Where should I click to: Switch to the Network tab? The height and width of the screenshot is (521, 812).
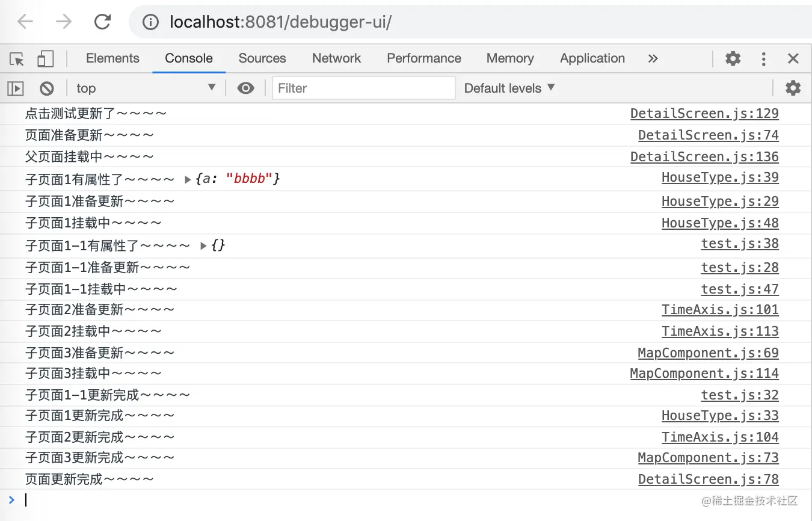[x=336, y=58]
